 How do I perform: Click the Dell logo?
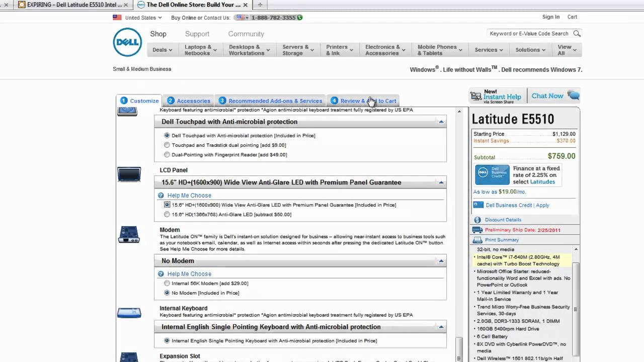pyautogui.click(x=127, y=42)
